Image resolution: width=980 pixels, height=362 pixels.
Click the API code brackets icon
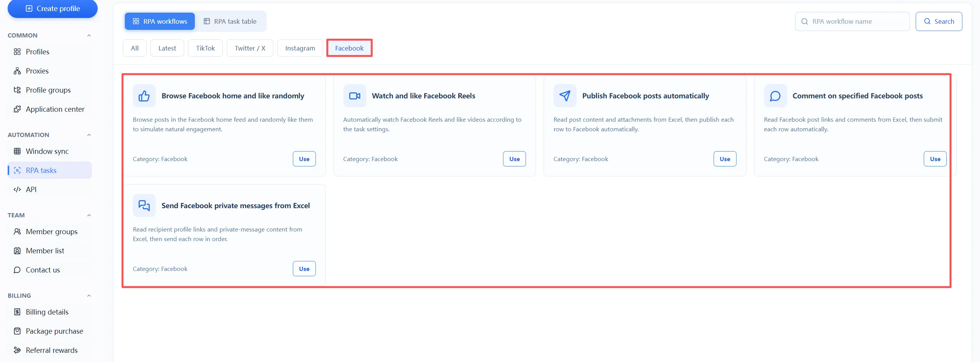[x=17, y=189]
